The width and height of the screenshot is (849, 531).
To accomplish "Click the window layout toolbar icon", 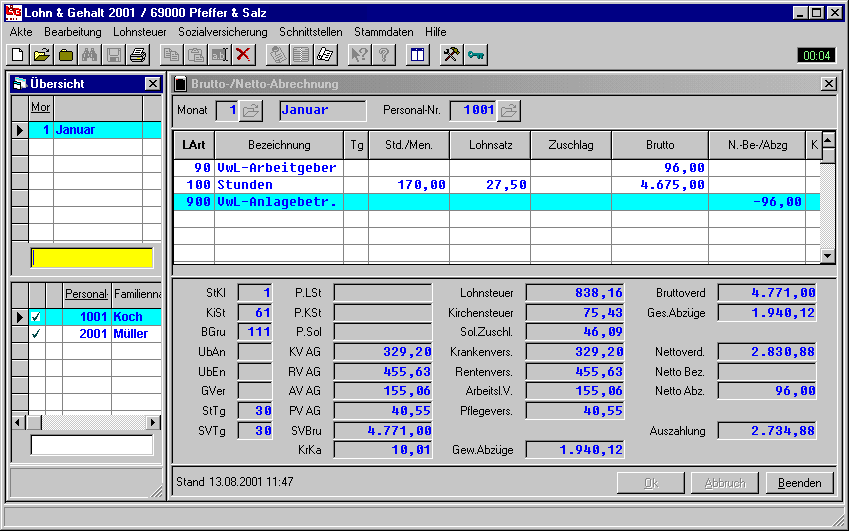I will point(417,55).
